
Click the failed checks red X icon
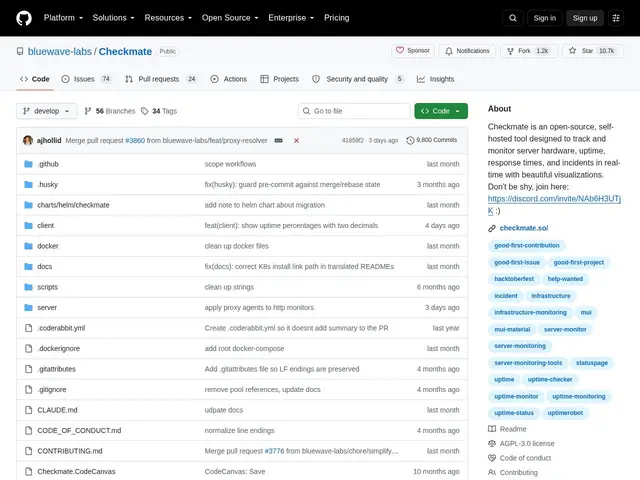pyautogui.click(x=296, y=140)
